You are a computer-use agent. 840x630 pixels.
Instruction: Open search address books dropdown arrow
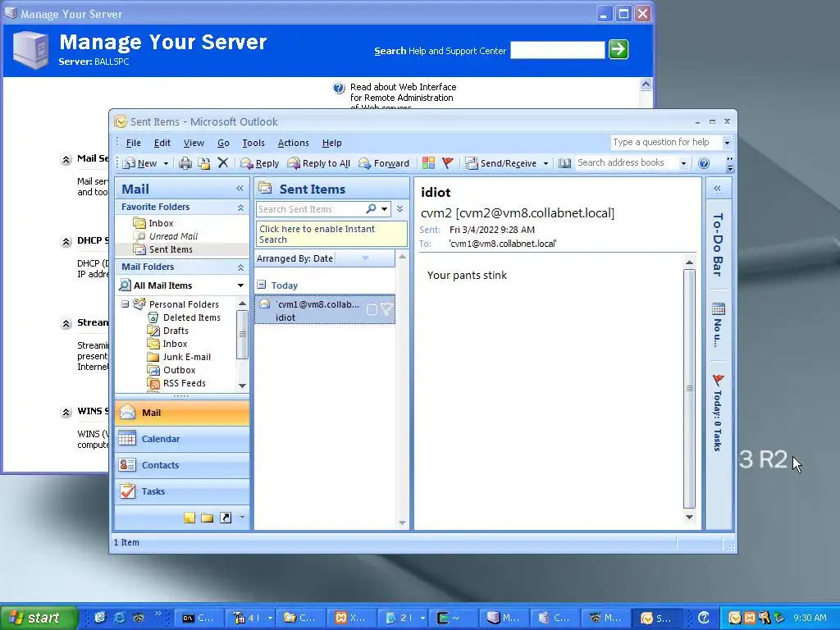coord(683,163)
